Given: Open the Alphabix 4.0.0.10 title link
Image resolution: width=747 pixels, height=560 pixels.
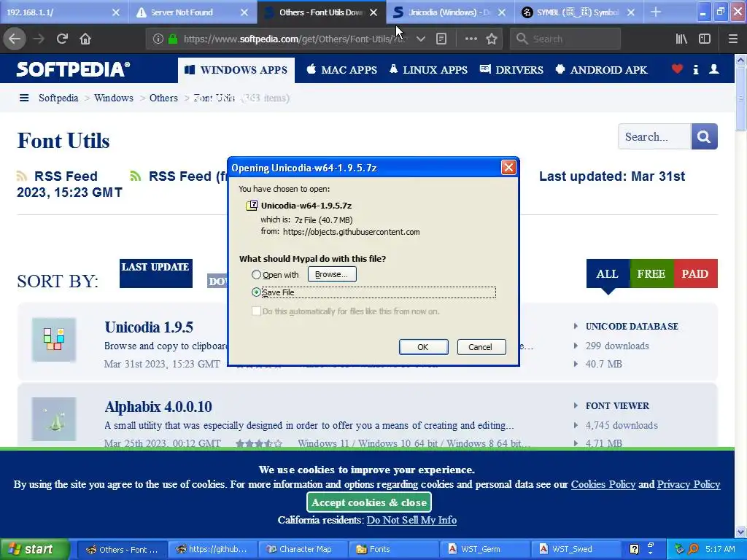Looking at the screenshot, I should point(158,407).
